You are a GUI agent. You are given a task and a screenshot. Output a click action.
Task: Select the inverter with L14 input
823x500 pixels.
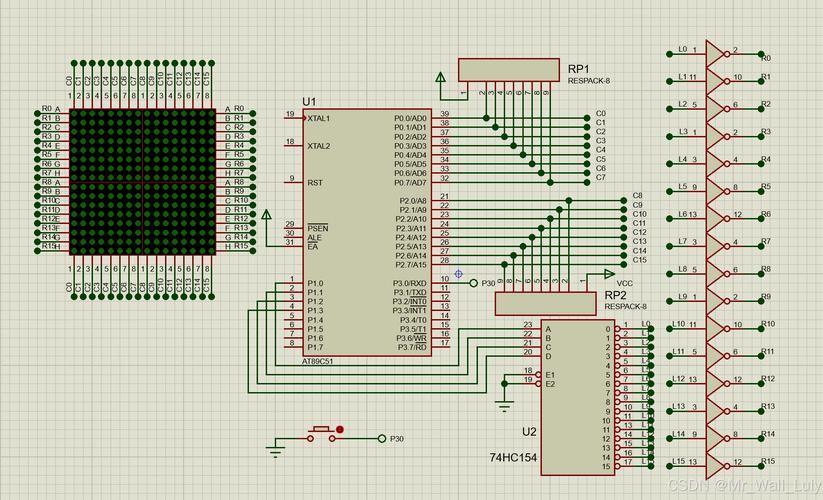[717, 438]
